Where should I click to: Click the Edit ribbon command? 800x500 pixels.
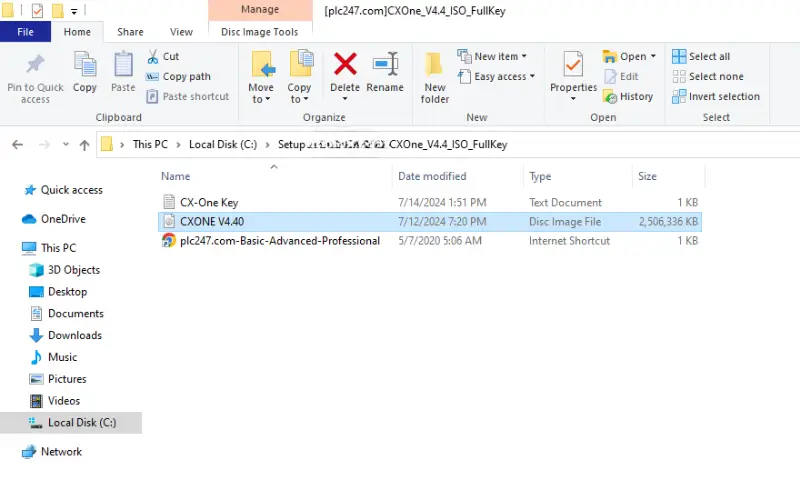click(x=621, y=77)
